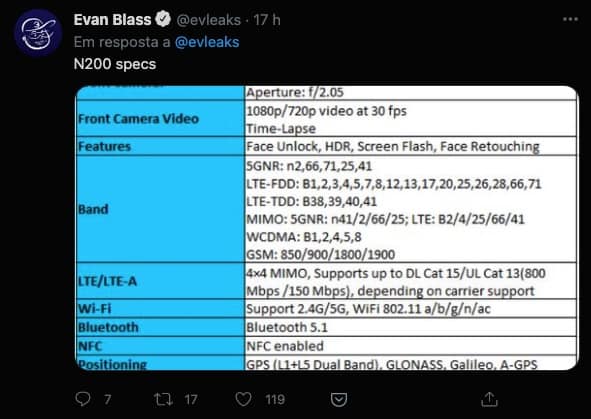This screenshot has height=419, width=591.
Task: Click the N200 specs tweet text
Action: tap(115, 64)
